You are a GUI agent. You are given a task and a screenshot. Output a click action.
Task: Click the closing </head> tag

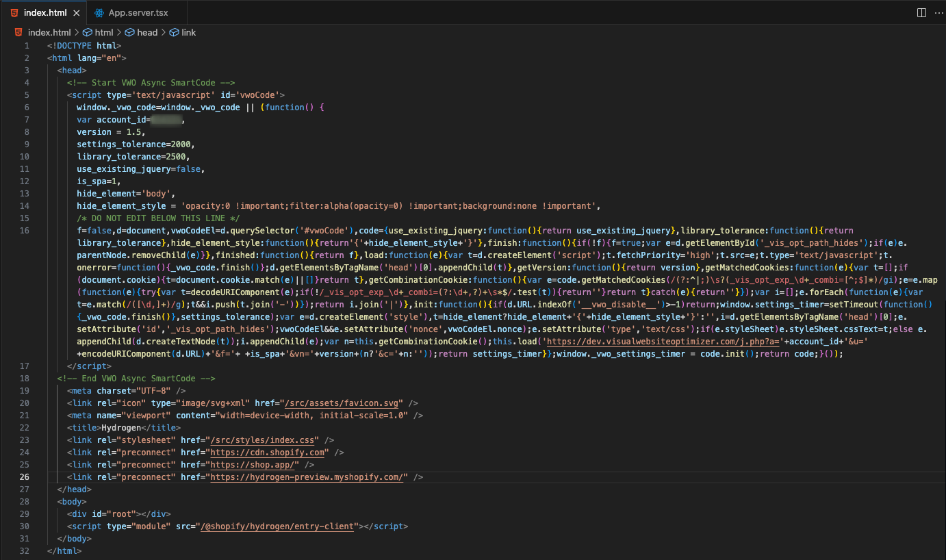coord(74,489)
